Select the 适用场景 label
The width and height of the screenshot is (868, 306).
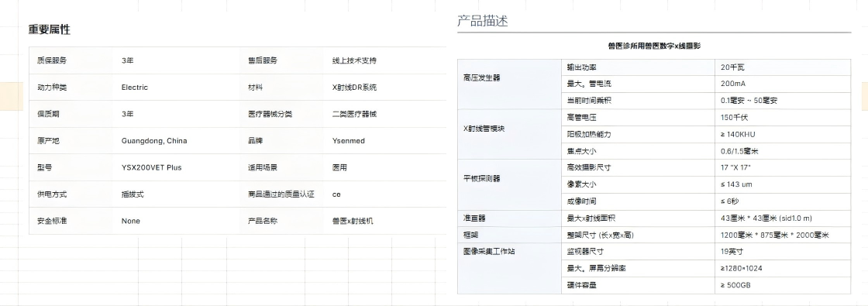263,167
